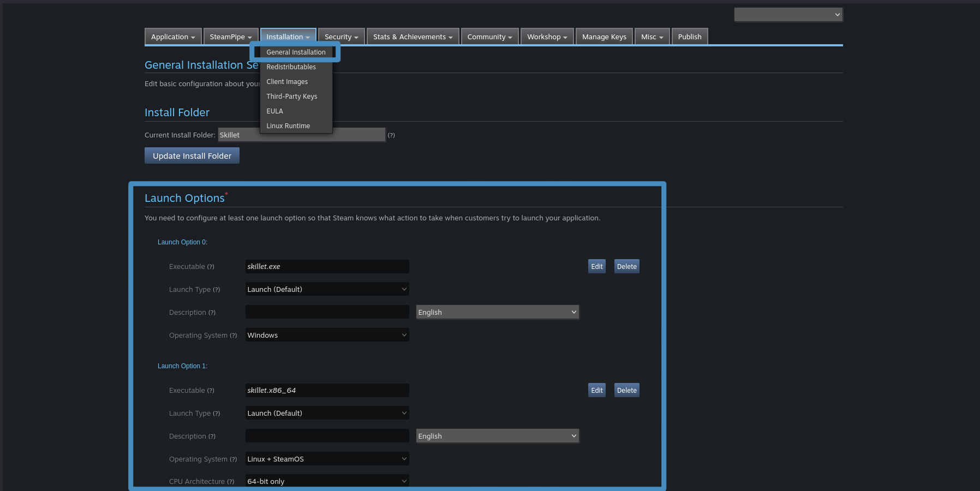The image size is (980, 491).
Task: Edit Launch Option 1 for skillet.x86_64
Action: (596, 391)
